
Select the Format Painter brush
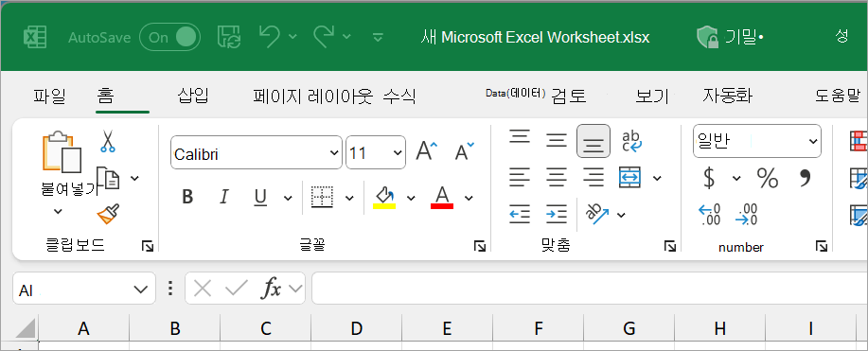(x=108, y=213)
